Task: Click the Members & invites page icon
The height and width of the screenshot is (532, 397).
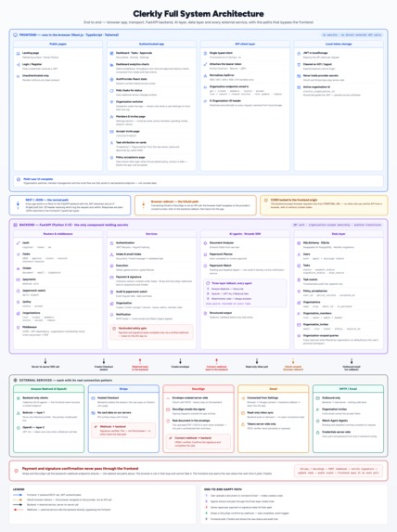Action: [111, 117]
